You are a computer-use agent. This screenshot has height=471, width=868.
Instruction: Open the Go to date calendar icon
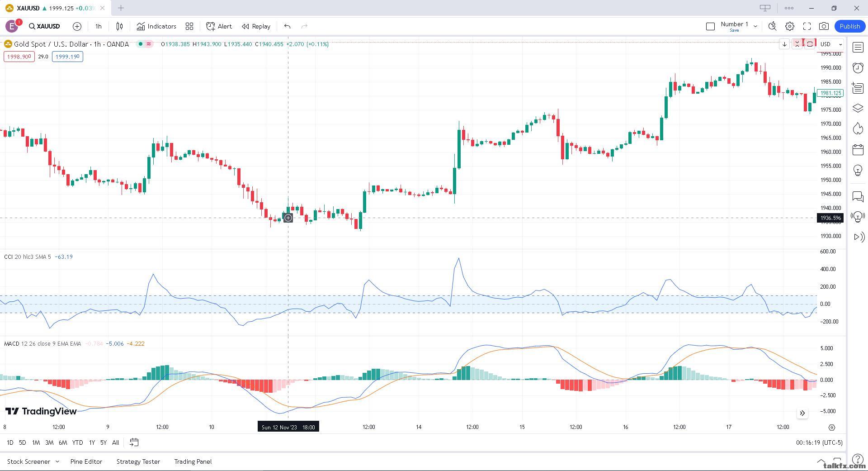tap(134, 442)
